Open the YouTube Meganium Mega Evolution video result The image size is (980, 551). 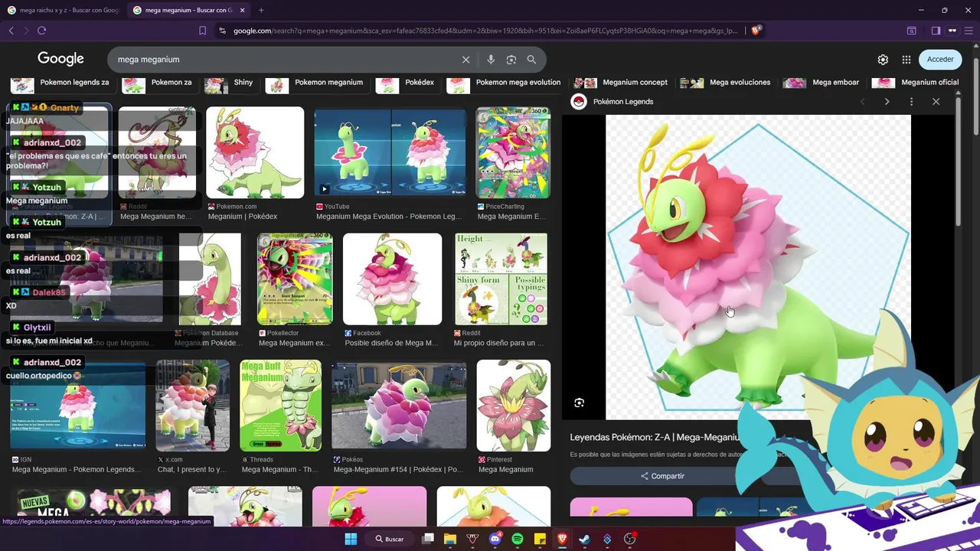[390, 152]
